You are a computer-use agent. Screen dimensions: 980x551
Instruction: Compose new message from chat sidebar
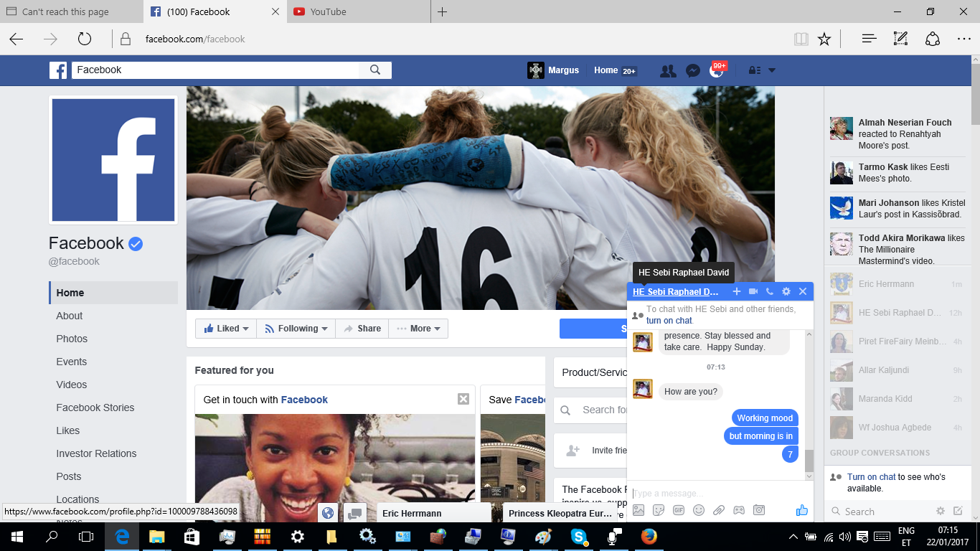tap(958, 511)
